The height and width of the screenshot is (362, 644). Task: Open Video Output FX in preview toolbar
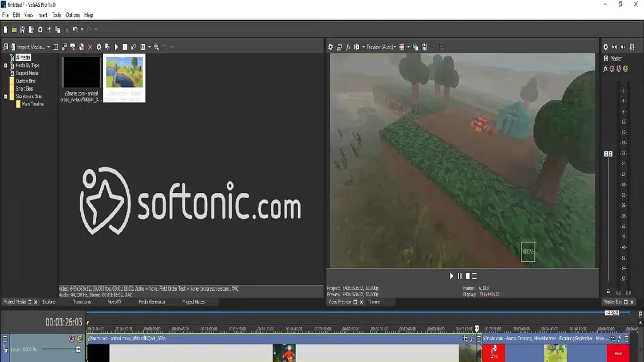coord(348,47)
